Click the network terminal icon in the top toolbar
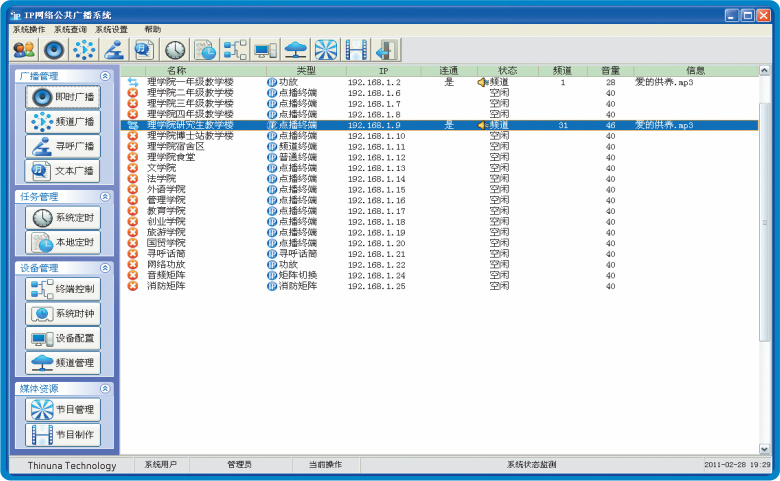Screen dimensions: 780x481 pyautogui.click(x=235, y=49)
